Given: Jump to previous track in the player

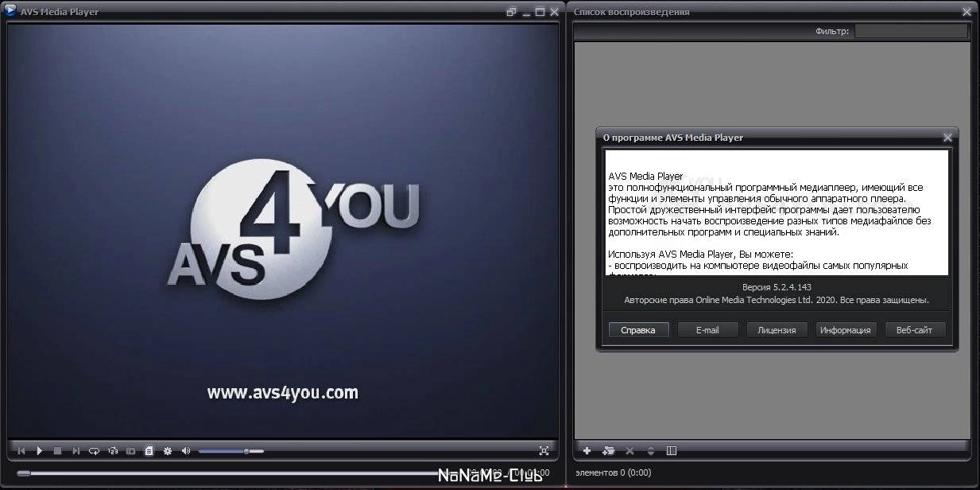Looking at the screenshot, I should (21, 451).
